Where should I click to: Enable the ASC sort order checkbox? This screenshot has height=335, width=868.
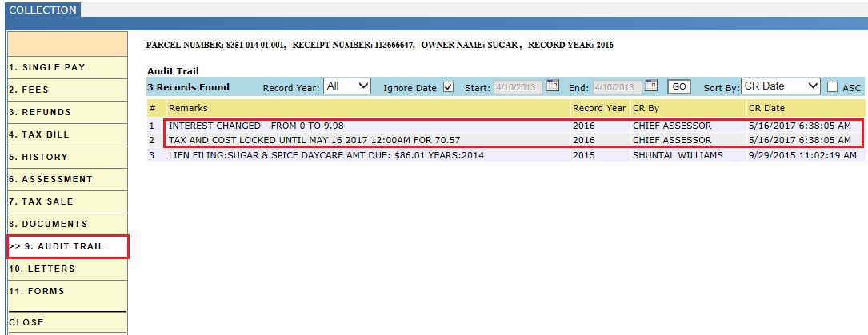pos(832,87)
